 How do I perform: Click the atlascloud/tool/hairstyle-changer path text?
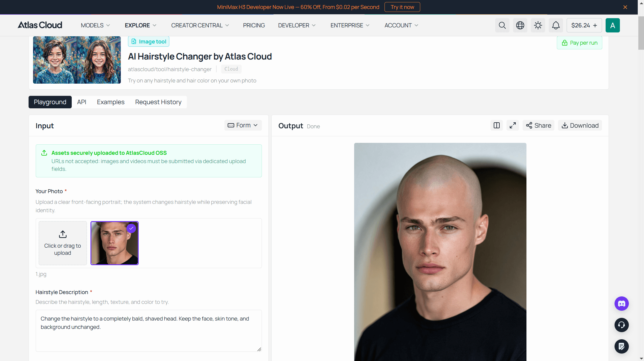pos(170,69)
